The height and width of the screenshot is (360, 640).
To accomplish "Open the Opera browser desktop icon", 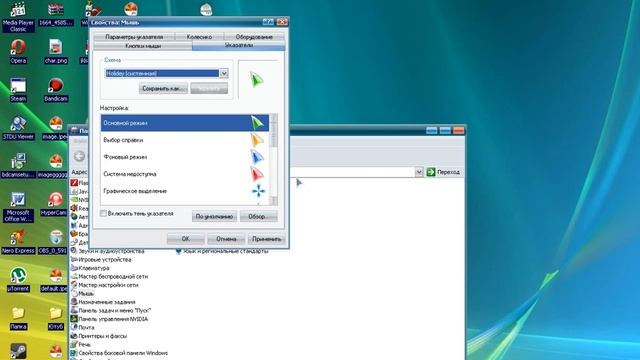I will click(18, 52).
